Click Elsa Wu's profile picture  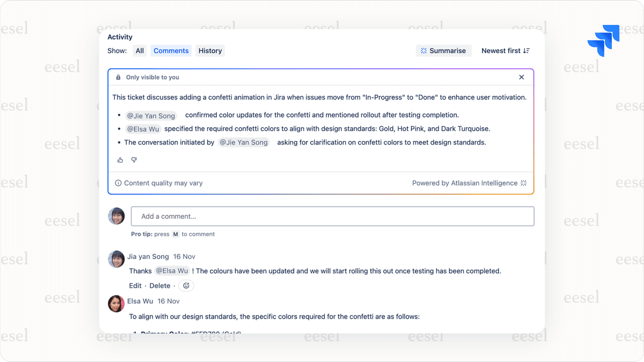click(116, 303)
